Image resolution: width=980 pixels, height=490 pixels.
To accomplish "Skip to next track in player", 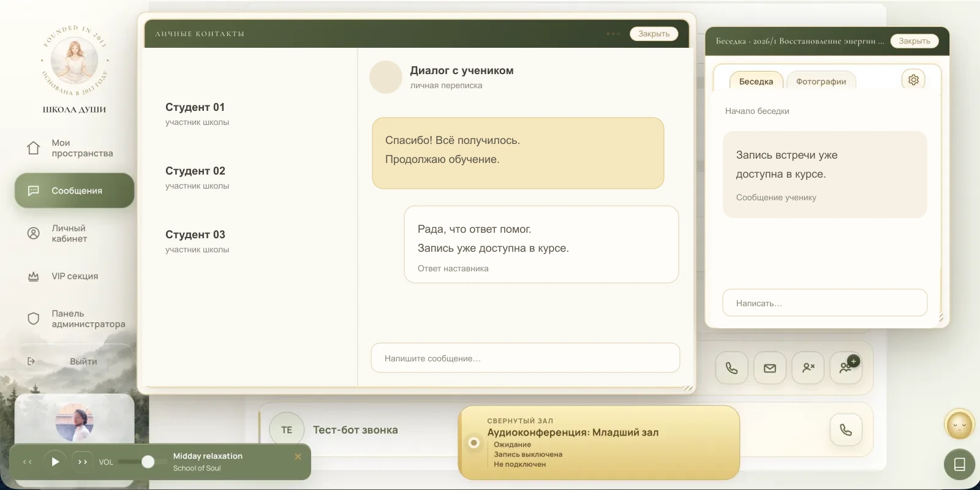I will [x=83, y=462].
